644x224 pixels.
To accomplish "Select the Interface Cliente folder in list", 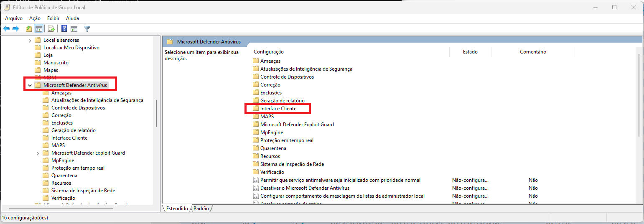I will [x=278, y=109].
